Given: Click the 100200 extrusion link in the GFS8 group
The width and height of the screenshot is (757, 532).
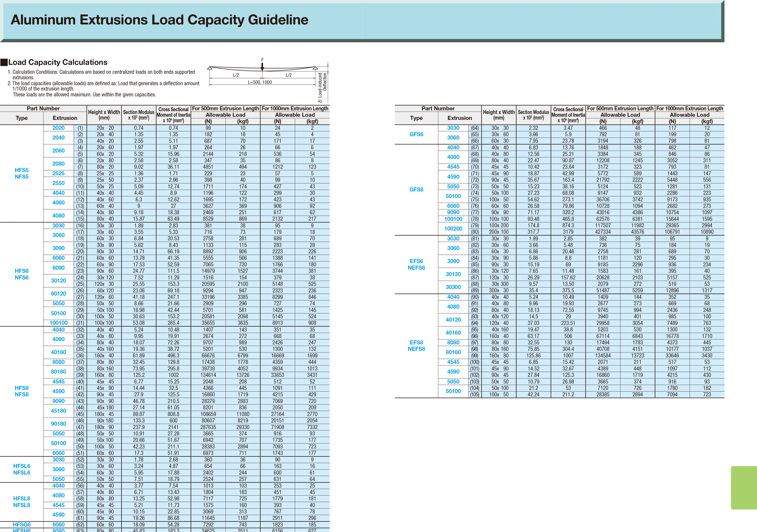Looking at the screenshot, I should click(x=453, y=228).
